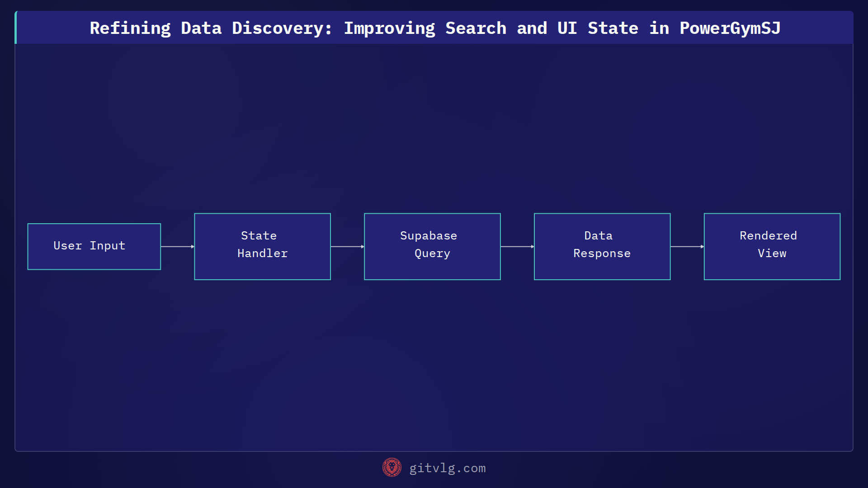Viewport: 868px width, 488px height.
Task: Open the gitvlg.com link
Action: (x=448, y=468)
